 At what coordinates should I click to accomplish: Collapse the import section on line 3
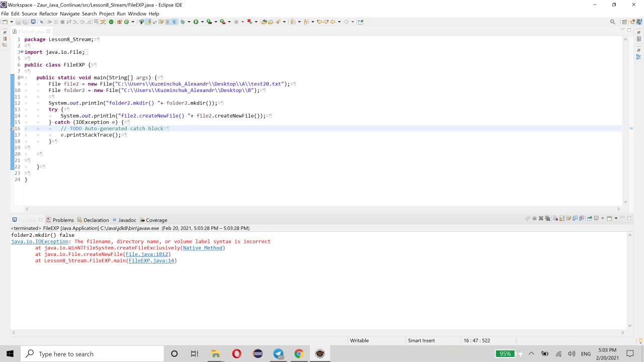[22, 52]
